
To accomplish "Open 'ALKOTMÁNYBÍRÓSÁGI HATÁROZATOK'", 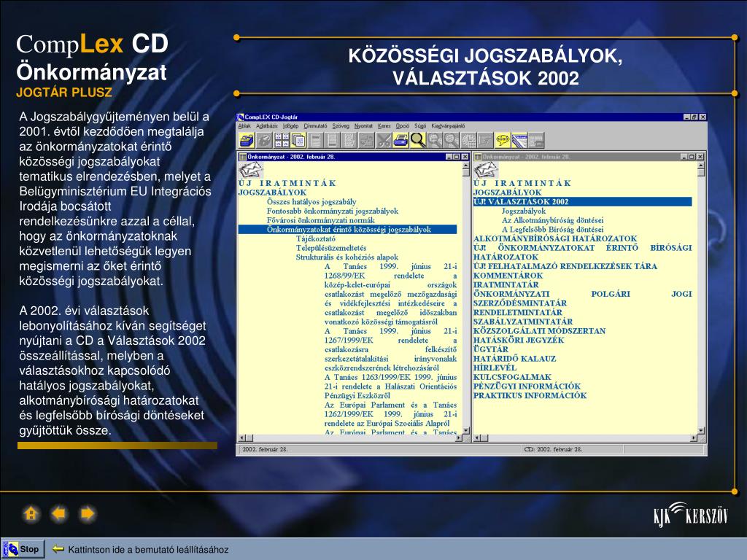I will tap(555, 238).
